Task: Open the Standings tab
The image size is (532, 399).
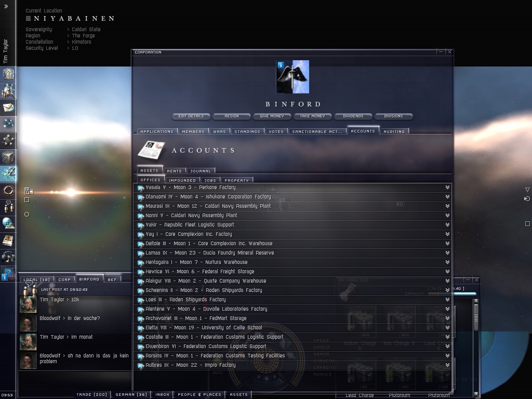Action: pyautogui.click(x=247, y=131)
